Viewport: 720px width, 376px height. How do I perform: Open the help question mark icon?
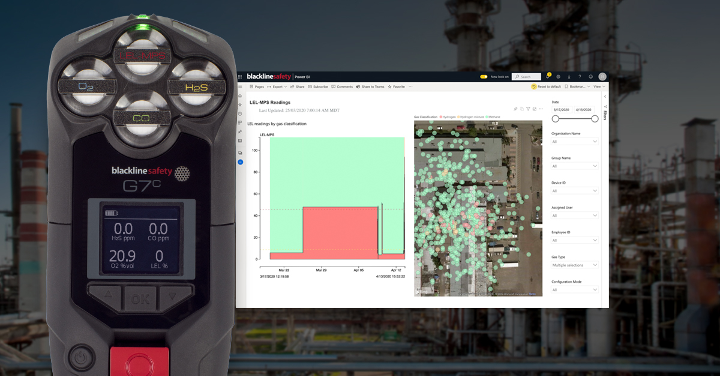580,77
